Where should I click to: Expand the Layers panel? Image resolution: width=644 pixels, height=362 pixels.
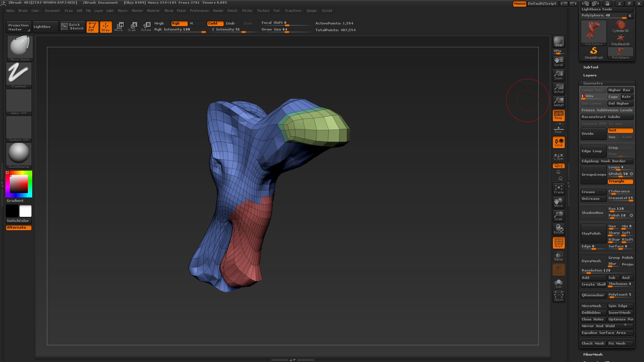coord(589,75)
